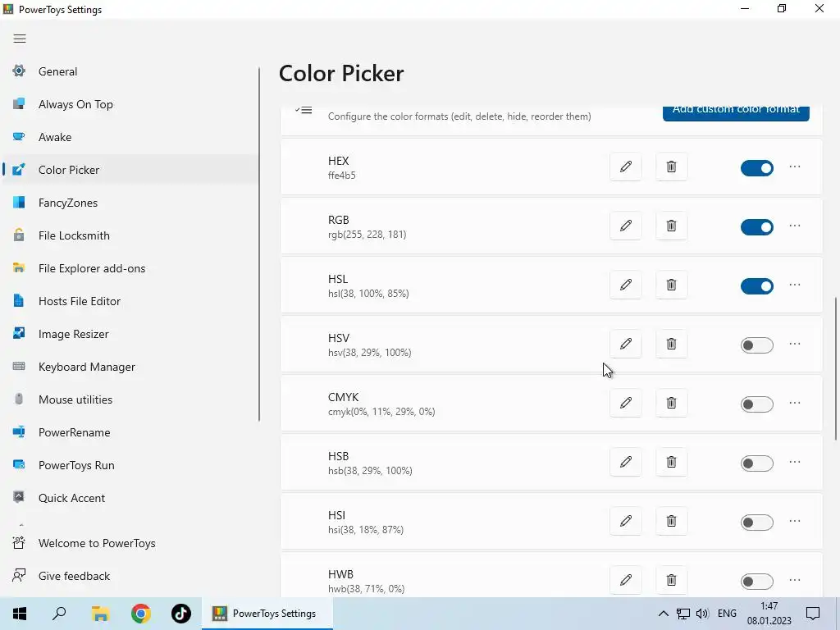Open Welcome to PowerToys
Screen dimensions: 840x630
[130, 543]
